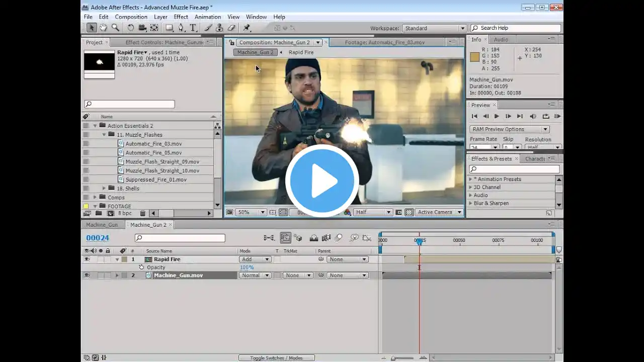Image resolution: width=644 pixels, height=362 pixels.
Task: Choose the Eraser tool in toolbar
Action: tap(231, 28)
